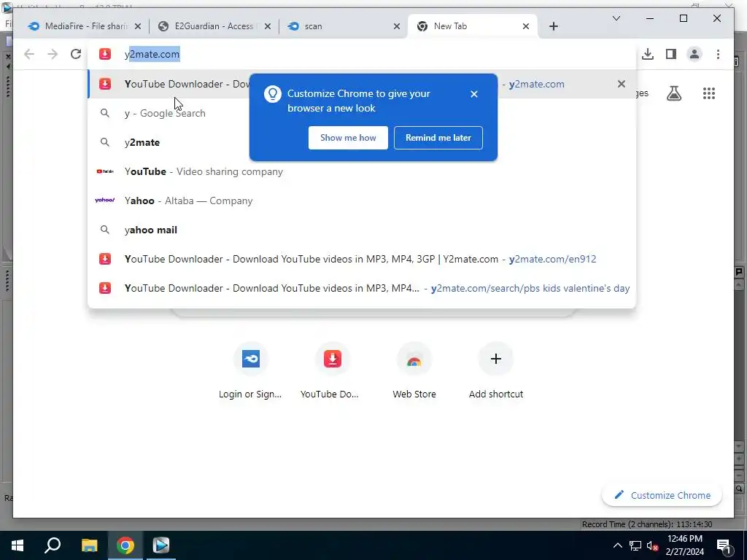Screen dimensions: 747x560
Task: Close the MediaFire tab
Action: 138,26
